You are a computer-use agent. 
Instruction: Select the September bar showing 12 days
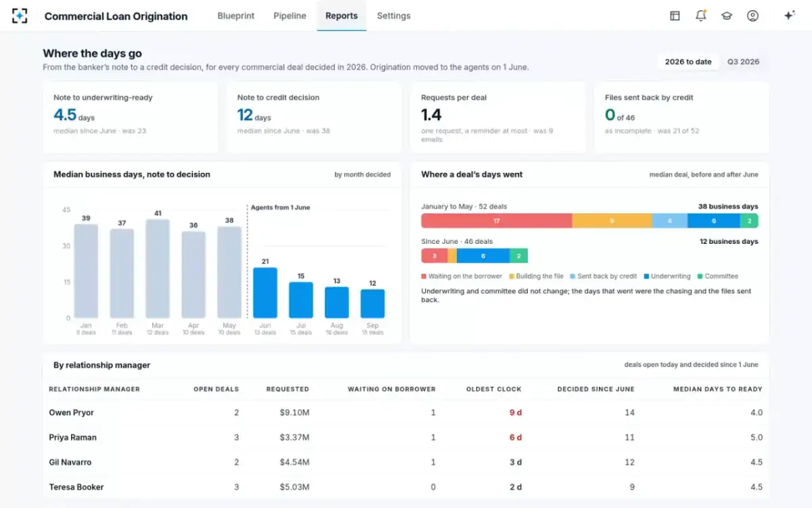(x=373, y=303)
